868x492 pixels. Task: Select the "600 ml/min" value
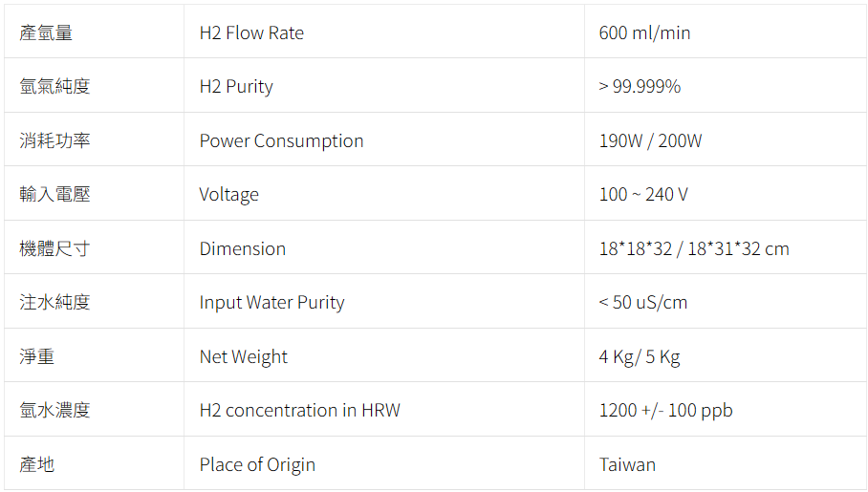644,32
